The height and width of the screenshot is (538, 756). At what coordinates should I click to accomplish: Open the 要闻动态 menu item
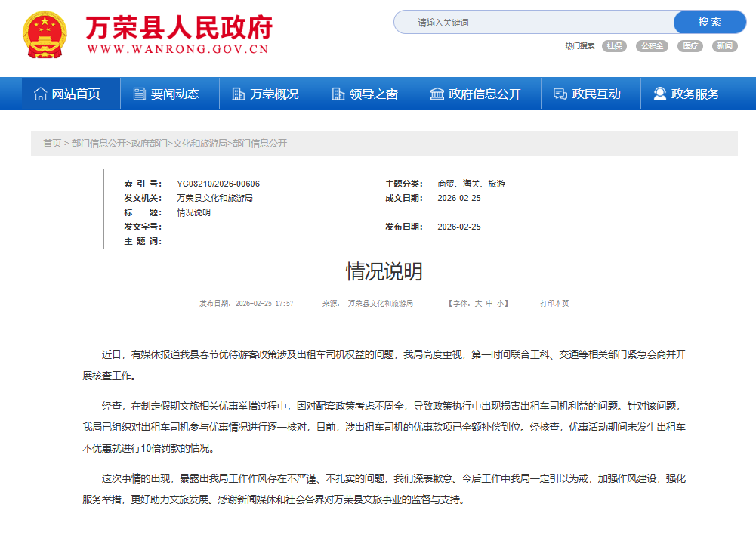(170, 94)
